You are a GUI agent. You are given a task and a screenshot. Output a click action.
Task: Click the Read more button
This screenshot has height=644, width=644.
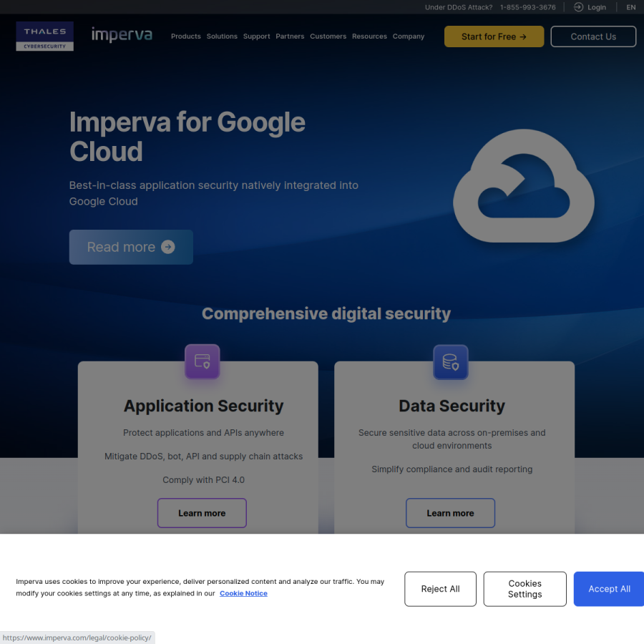click(x=131, y=247)
